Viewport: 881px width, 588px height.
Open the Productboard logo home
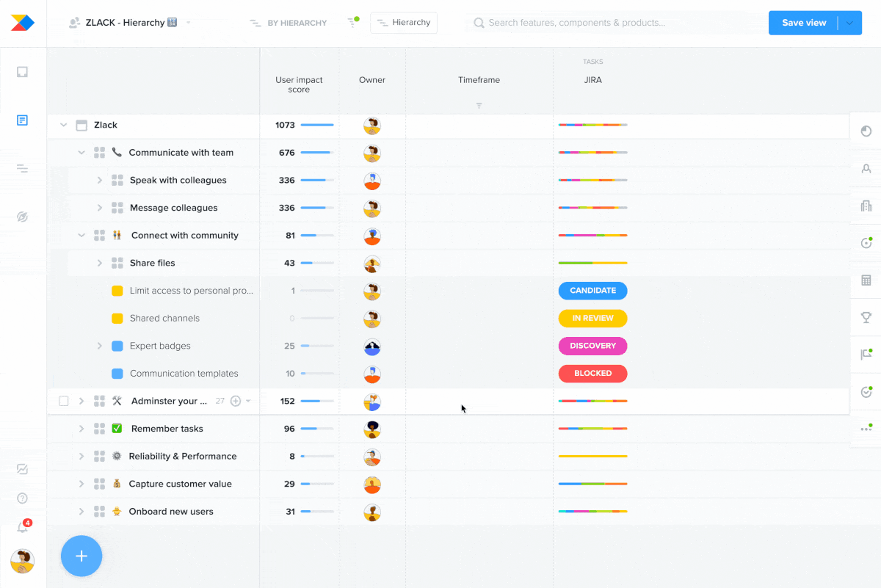[23, 23]
